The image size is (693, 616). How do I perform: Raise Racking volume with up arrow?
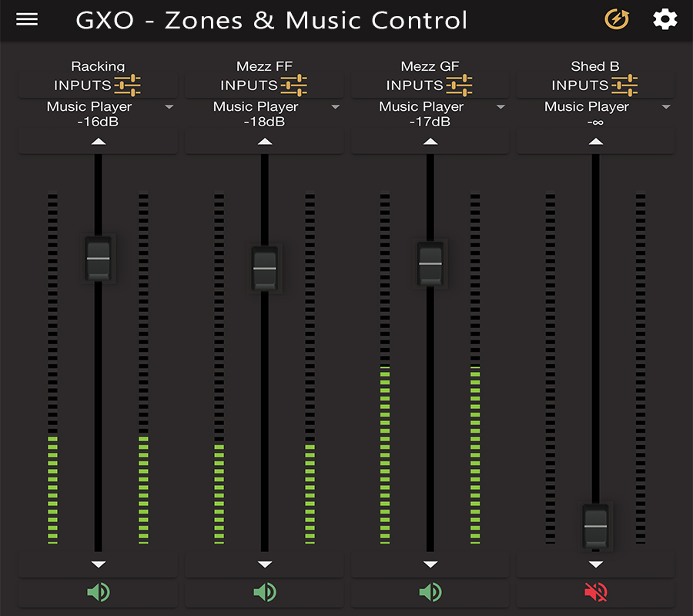point(99,142)
